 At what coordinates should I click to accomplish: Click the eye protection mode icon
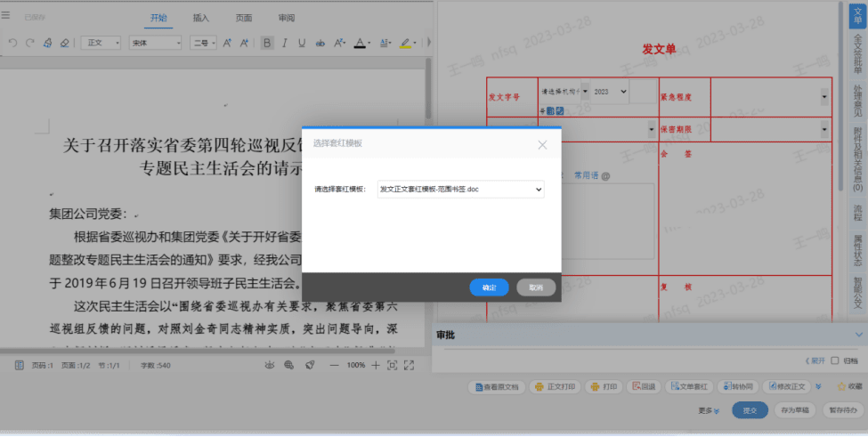point(270,365)
